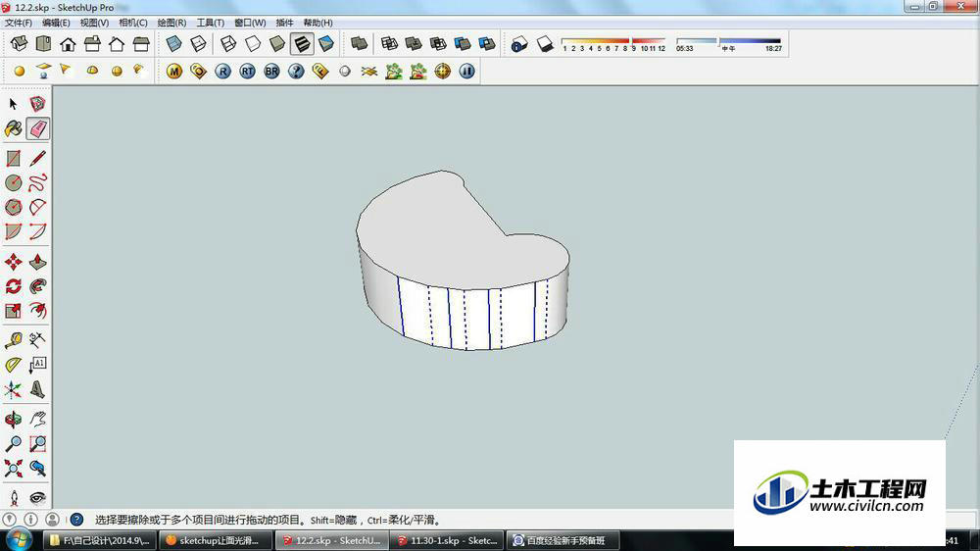Switch to 11.30-1.skp taskbar window
This screenshot has width=980, height=551.
[447, 540]
